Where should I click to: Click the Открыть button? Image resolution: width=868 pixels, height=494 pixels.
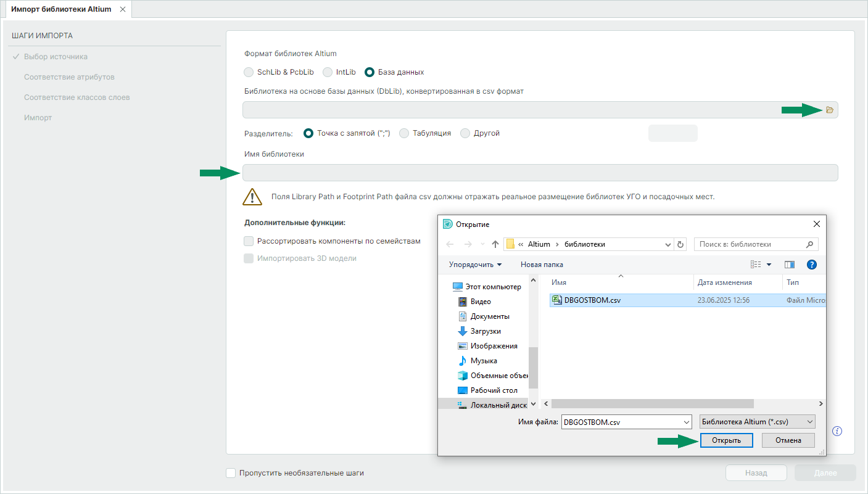pos(726,440)
